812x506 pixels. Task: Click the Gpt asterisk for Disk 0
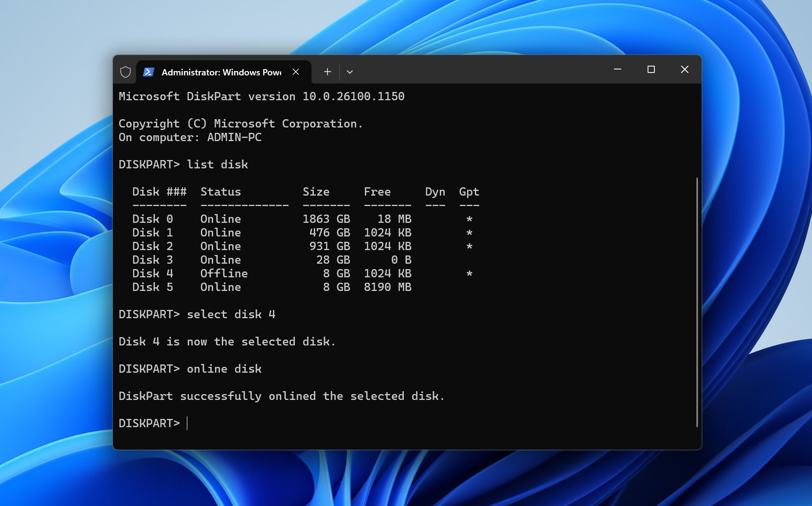click(x=469, y=219)
